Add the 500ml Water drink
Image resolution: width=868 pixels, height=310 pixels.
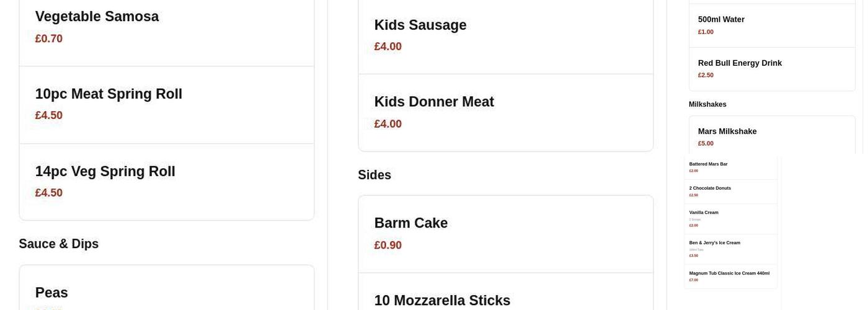click(771, 25)
